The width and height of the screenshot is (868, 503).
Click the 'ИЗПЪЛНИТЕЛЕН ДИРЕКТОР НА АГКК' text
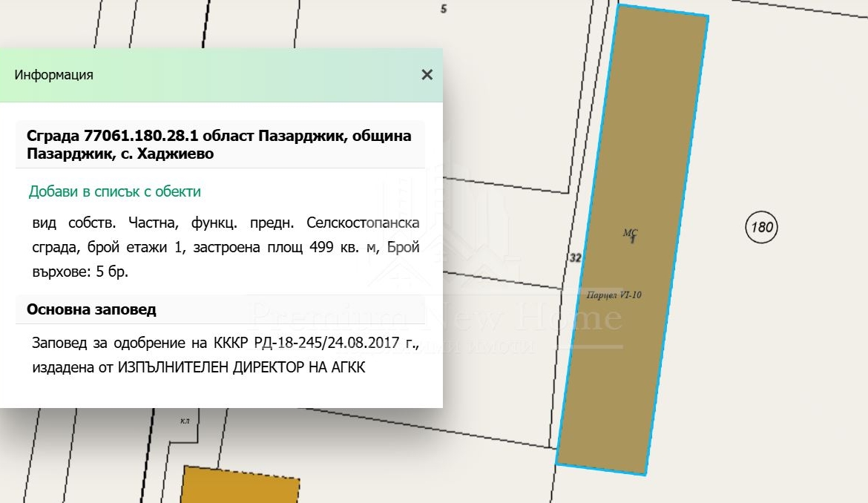pyautogui.click(x=241, y=366)
